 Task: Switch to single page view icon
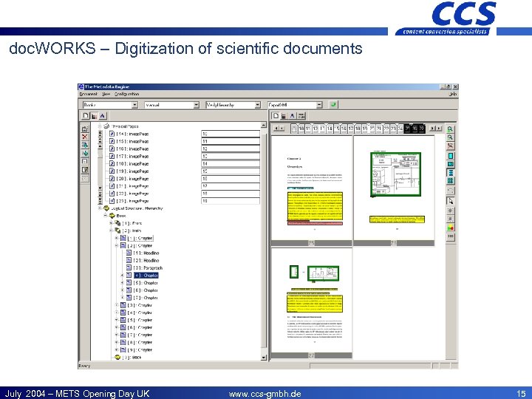450,156
